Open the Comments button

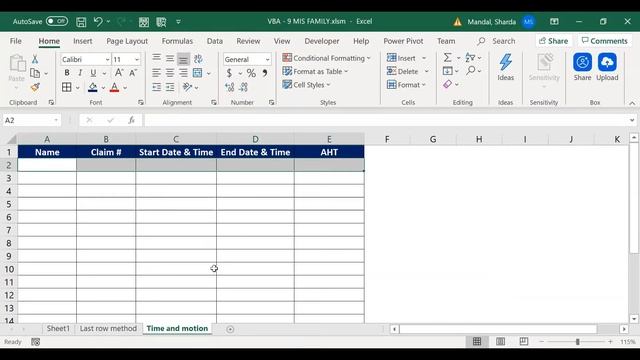tap(604, 41)
